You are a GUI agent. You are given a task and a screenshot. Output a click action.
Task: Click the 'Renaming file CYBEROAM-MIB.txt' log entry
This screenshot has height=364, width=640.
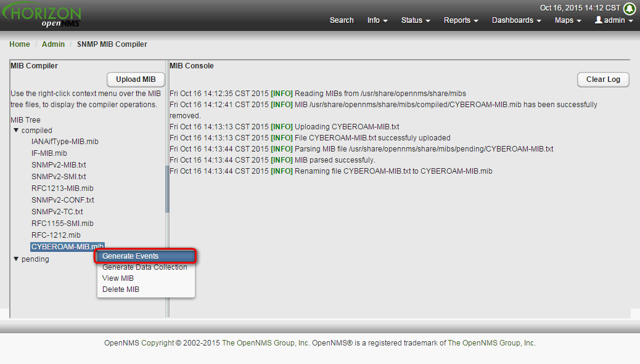pyautogui.click(x=331, y=171)
